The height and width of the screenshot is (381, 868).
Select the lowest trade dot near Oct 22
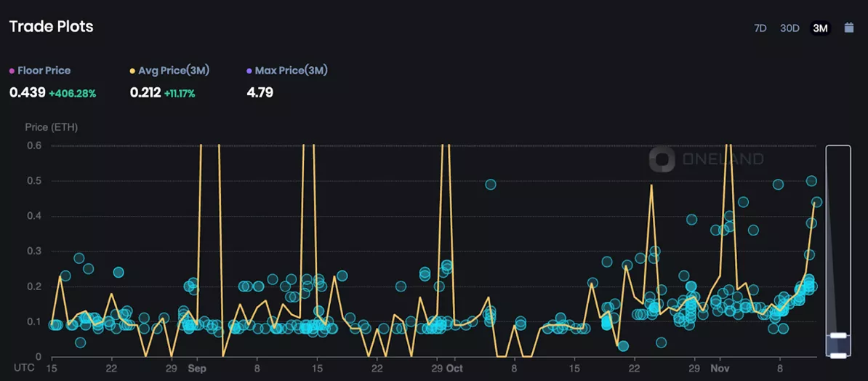[x=623, y=346]
